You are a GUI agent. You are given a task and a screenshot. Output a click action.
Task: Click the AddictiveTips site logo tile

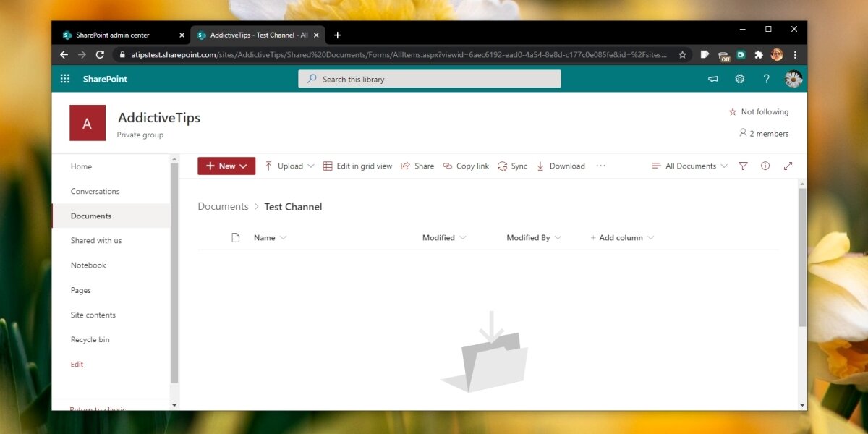pos(88,123)
